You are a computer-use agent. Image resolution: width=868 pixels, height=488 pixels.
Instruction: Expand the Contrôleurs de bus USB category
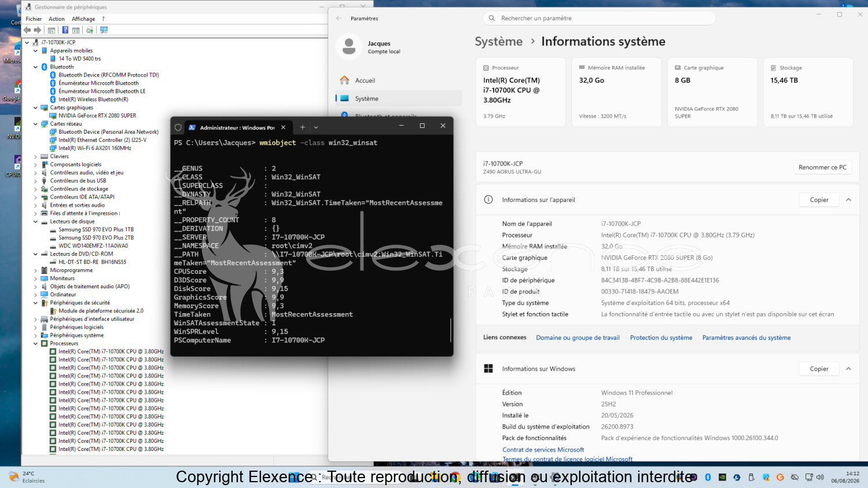(x=36, y=181)
